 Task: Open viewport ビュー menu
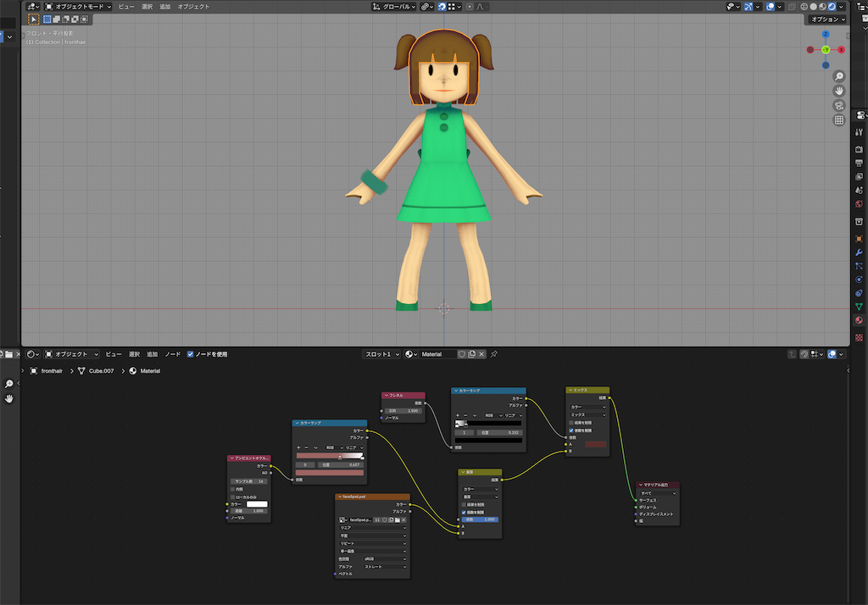pos(126,7)
